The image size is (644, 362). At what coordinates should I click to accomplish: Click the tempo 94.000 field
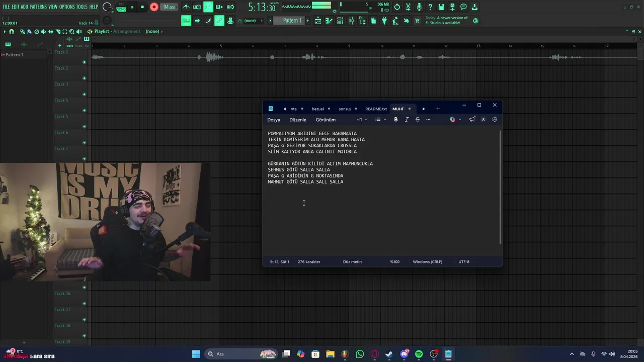click(170, 7)
